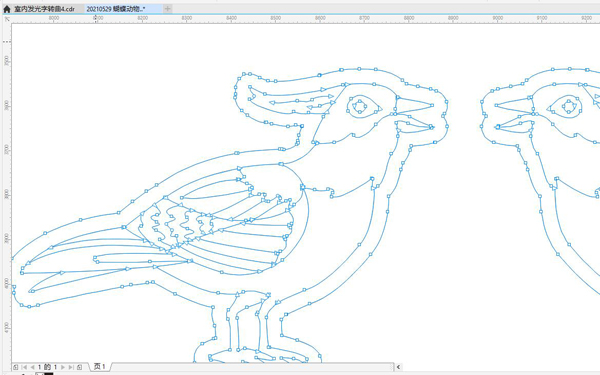Click the scroll left arrow button
The height and width of the screenshot is (375, 600).
(x=398, y=367)
